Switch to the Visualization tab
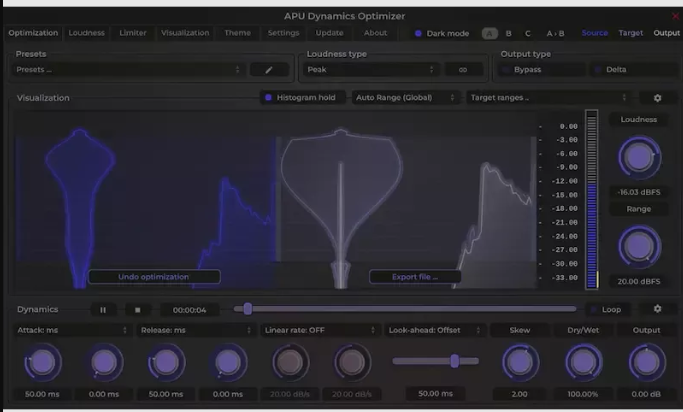The width and height of the screenshot is (683, 412). 185,33
